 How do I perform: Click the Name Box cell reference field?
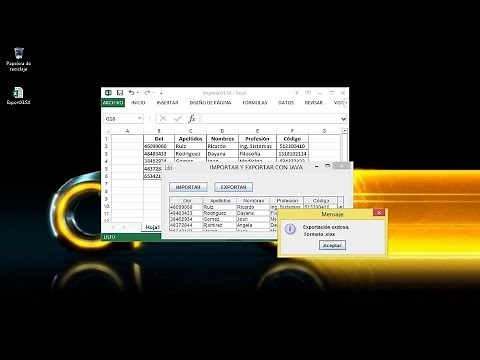click(121, 119)
